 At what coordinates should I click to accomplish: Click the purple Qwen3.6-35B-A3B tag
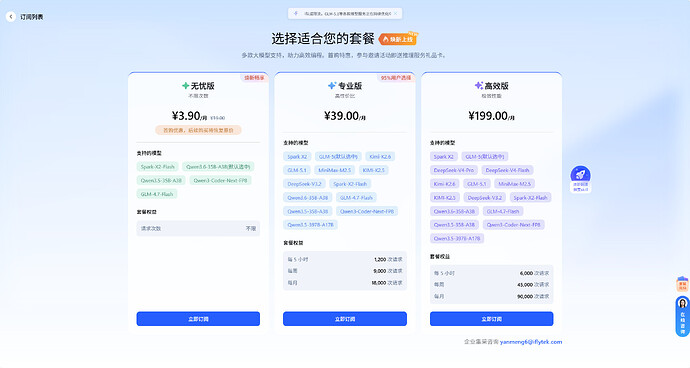click(x=454, y=211)
